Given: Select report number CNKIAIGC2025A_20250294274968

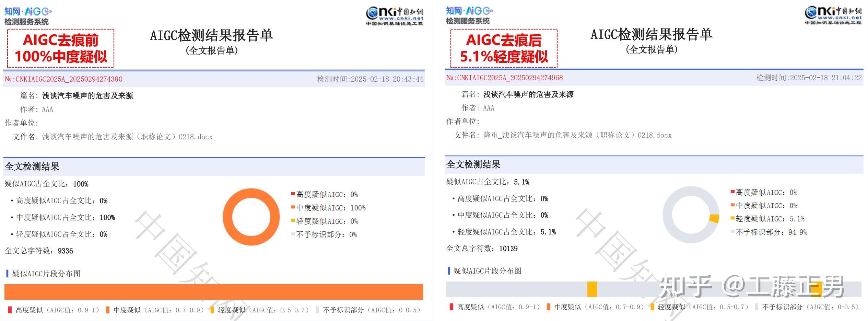Looking at the screenshot, I should click(504, 78).
